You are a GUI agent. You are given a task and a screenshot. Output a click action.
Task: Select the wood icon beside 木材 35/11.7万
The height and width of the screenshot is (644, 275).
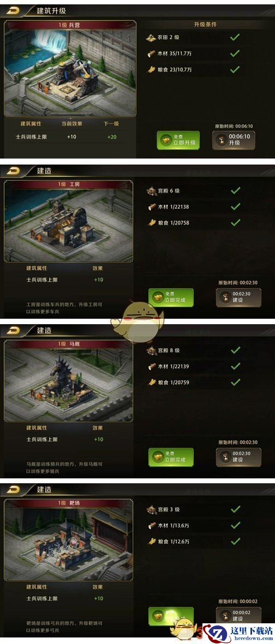click(151, 53)
